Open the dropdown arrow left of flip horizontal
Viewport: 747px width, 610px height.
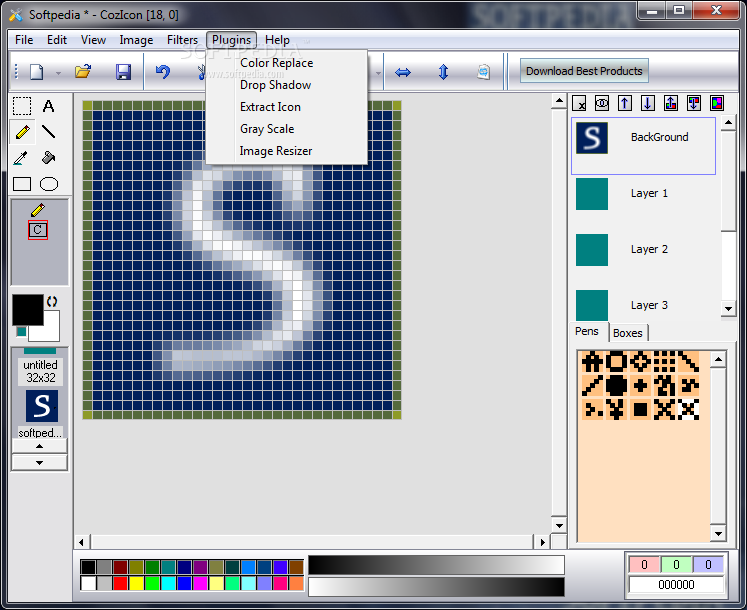click(378, 73)
